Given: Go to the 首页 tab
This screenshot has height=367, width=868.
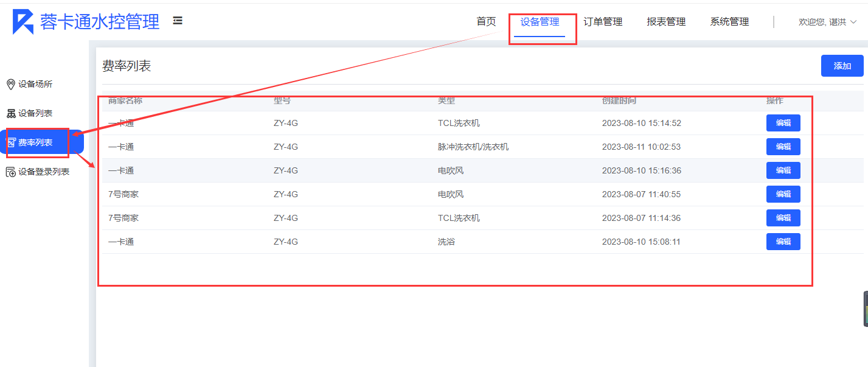Looking at the screenshot, I should 486,22.
